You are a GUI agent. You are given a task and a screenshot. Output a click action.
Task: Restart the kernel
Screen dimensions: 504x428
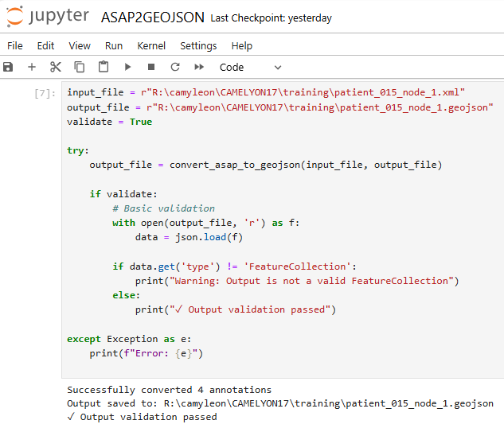point(175,68)
